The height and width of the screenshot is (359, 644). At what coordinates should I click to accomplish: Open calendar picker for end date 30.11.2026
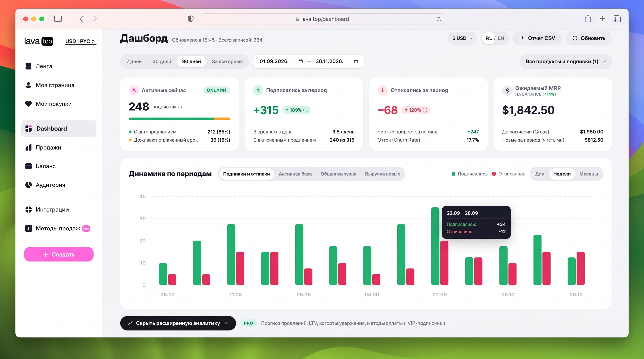[x=356, y=61]
